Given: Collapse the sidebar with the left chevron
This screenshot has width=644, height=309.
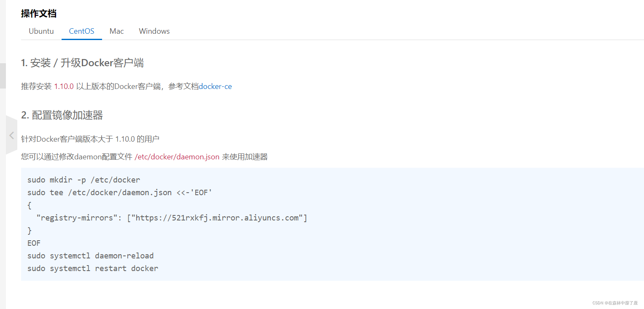Looking at the screenshot, I should pyautogui.click(x=11, y=135).
